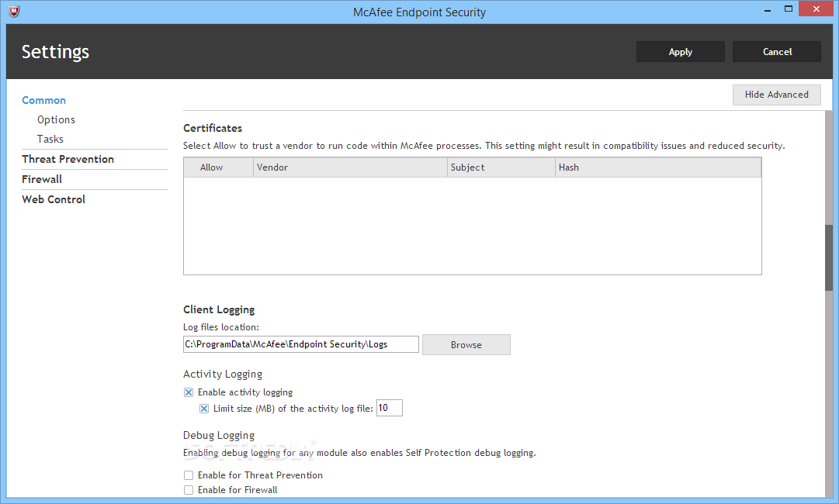Click the Allow column header
The height and width of the screenshot is (504, 839).
[218, 167]
